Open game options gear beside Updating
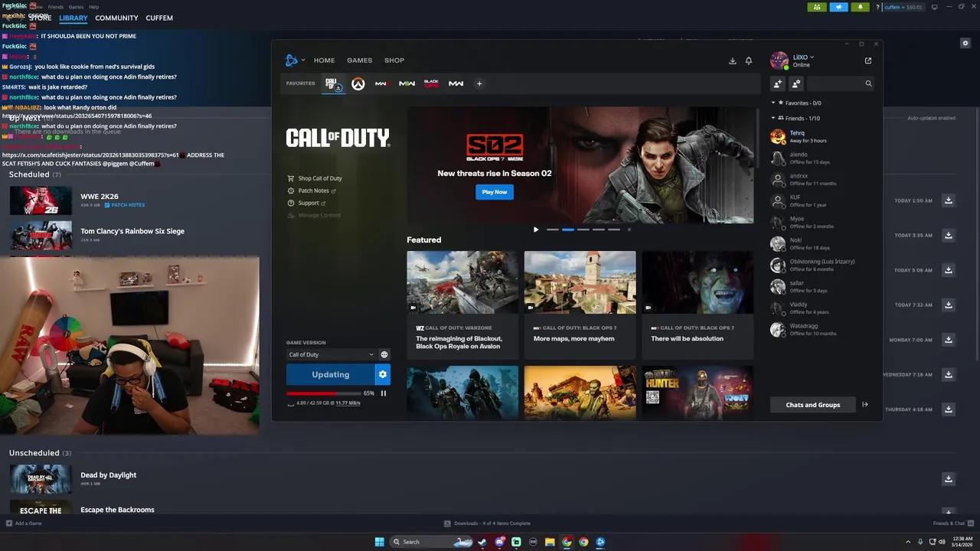The image size is (980, 551). point(383,374)
